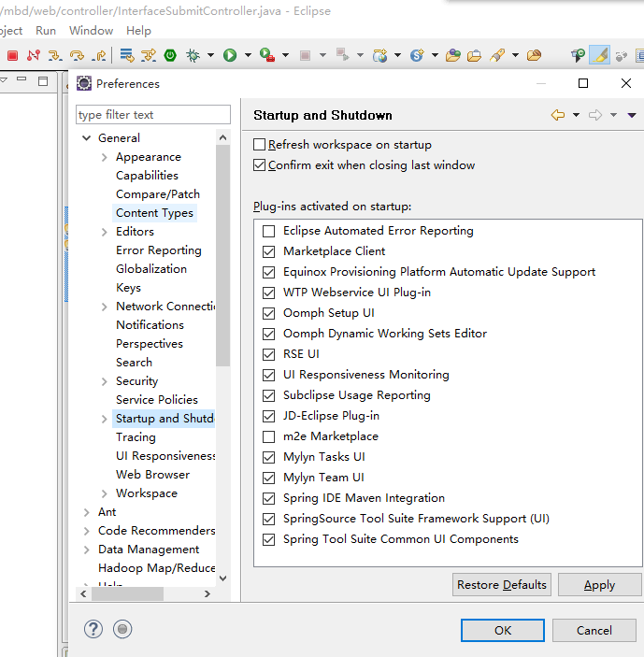
Task: Enable Refresh workspace on startup
Action: click(x=259, y=145)
